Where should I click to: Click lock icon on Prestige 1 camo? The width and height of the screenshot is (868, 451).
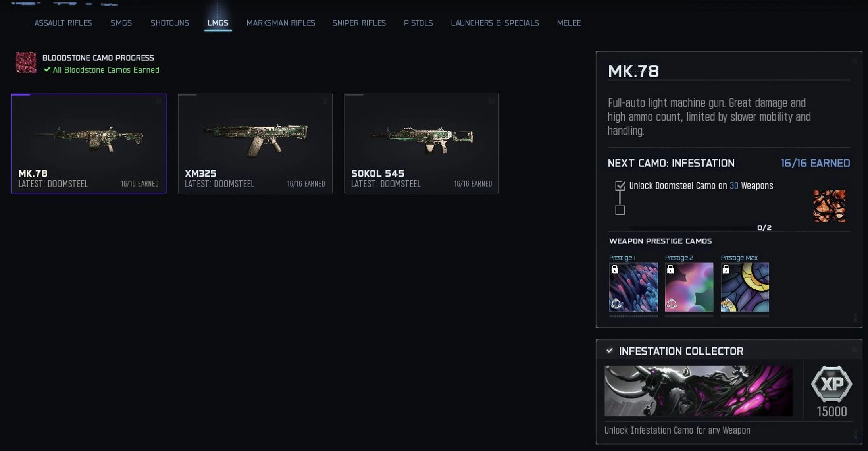coord(614,270)
